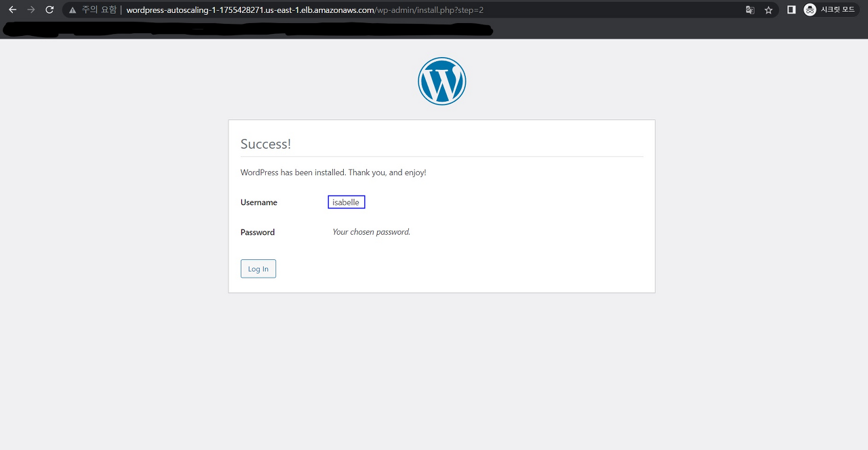Viewport: 868px width, 450px height.
Task: Click the '시크릿 모드' incognito label
Action: pos(837,10)
